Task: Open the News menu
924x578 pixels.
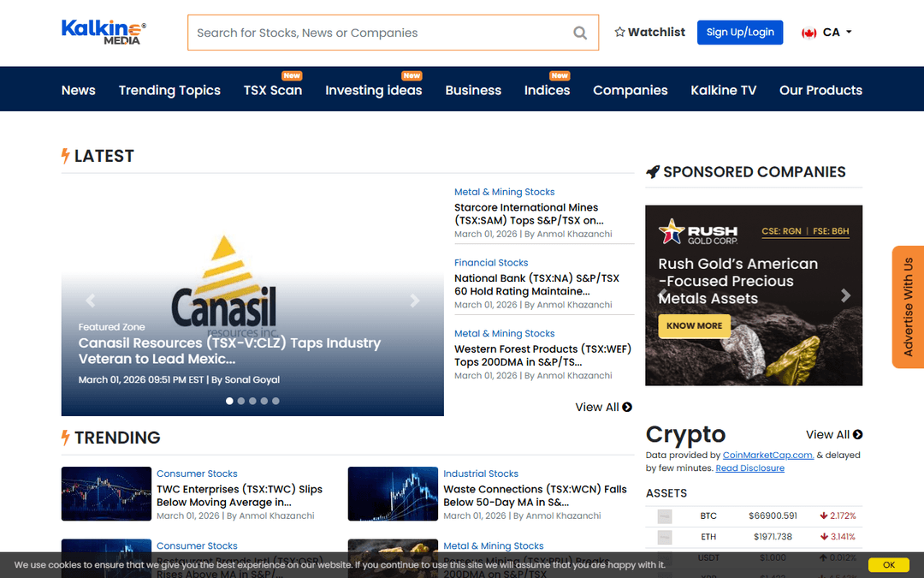Action: point(79,90)
